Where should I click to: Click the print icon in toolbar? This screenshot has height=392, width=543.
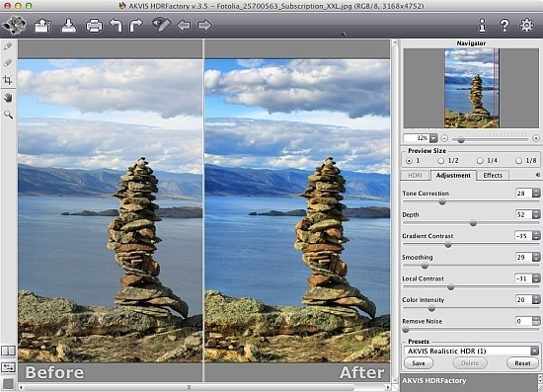(94, 26)
